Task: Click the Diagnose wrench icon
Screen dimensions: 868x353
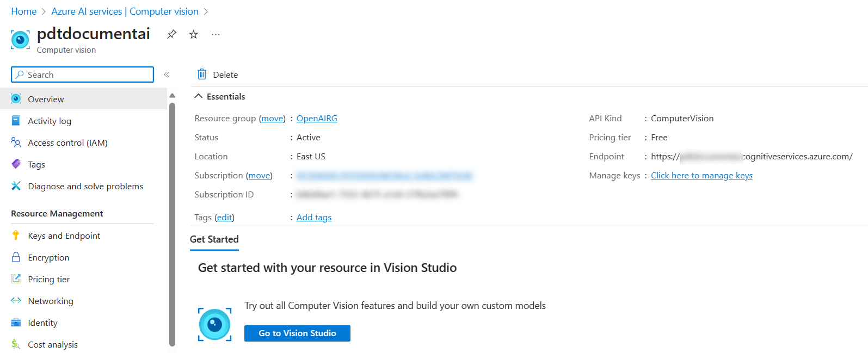Action: [x=16, y=186]
